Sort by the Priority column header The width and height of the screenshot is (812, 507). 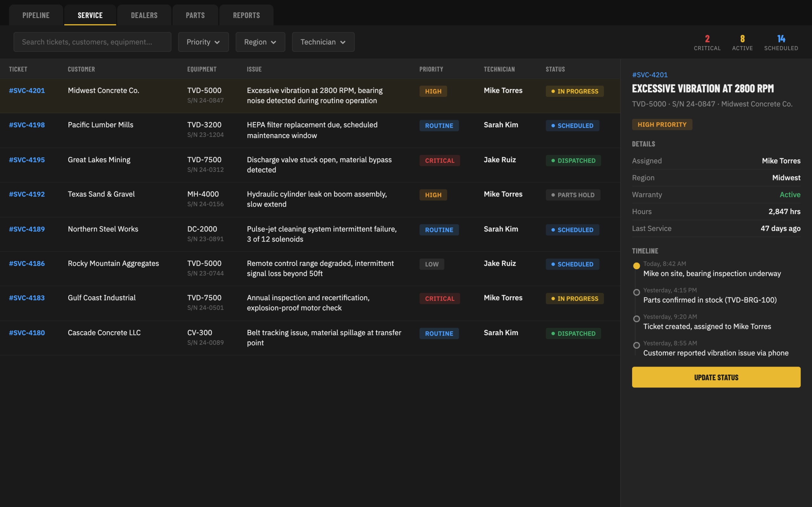click(x=431, y=69)
